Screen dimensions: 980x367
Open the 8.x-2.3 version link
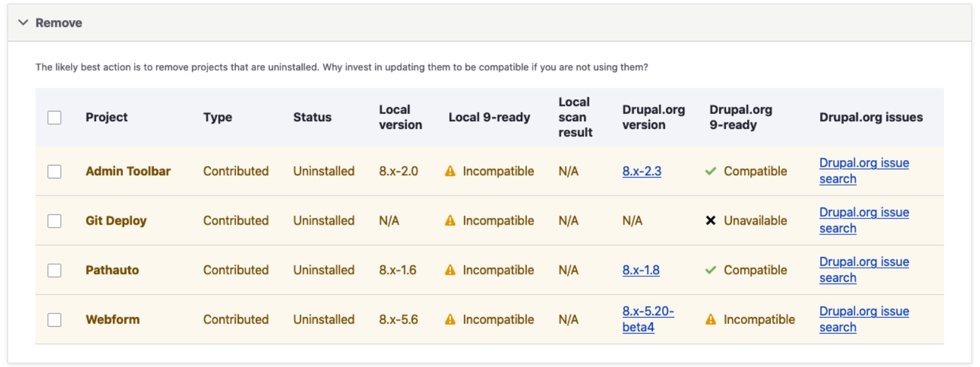click(x=641, y=171)
